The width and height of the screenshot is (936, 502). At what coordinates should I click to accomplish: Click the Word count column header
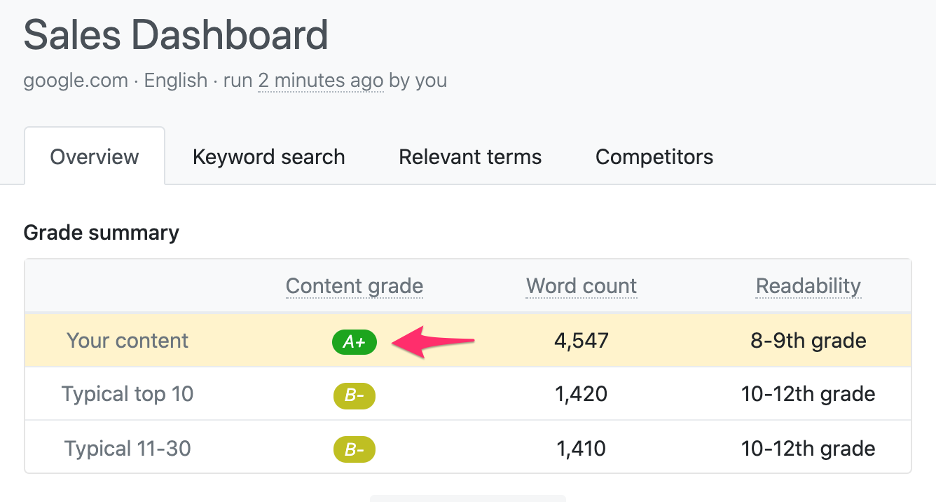coord(581,286)
